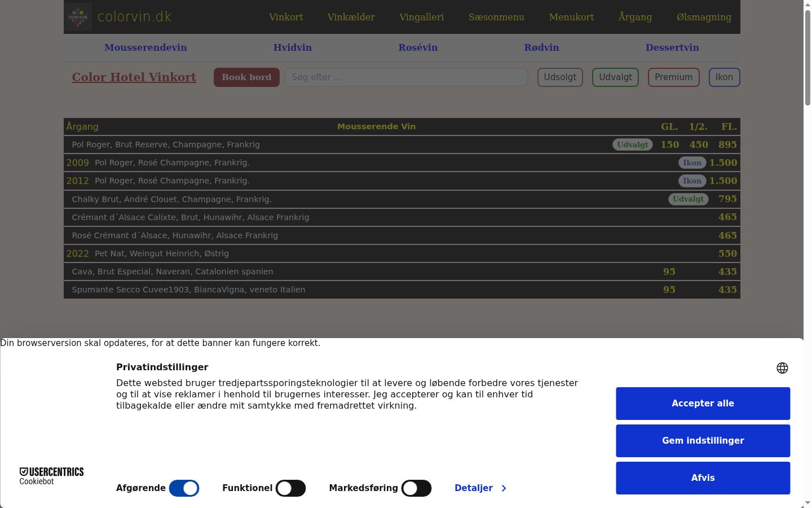
Task: Click Gem indstillinger to save settings
Action: point(703,441)
